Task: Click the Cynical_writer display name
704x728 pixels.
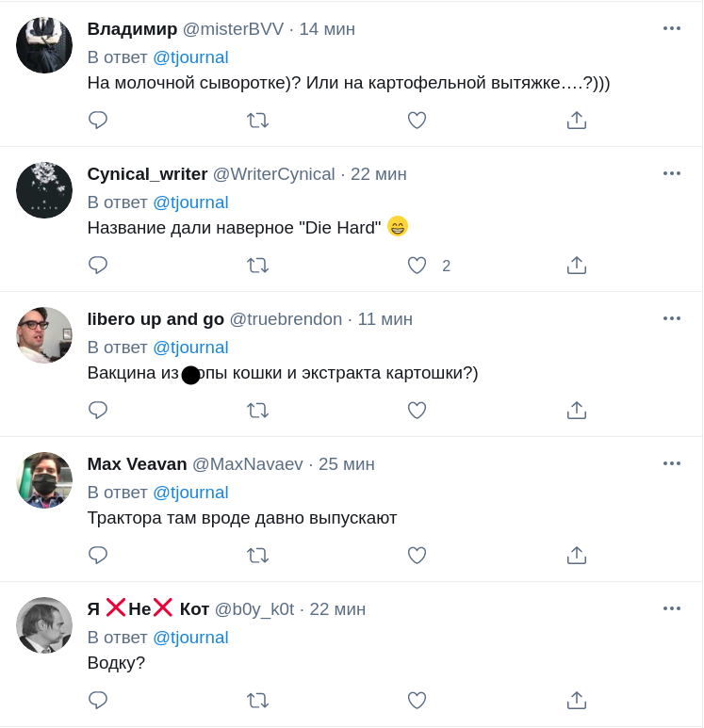Action: tap(147, 174)
